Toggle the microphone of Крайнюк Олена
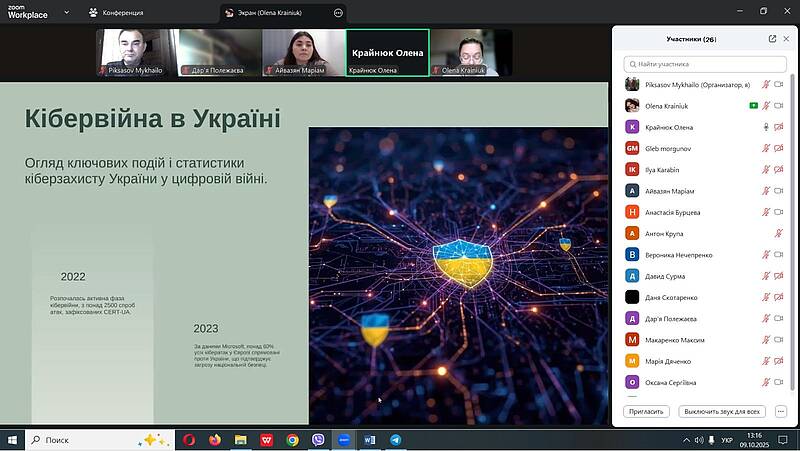The height and width of the screenshot is (451, 800). pos(766,127)
